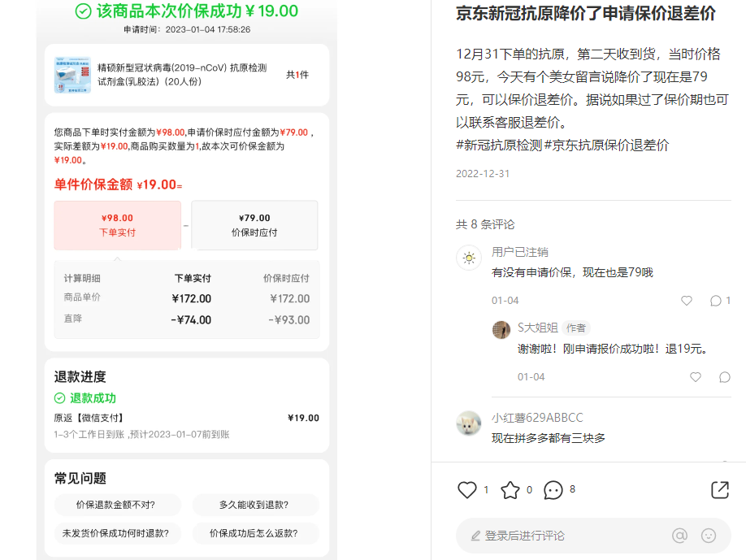Click the 直降 -¥74.00 value

tap(191, 320)
